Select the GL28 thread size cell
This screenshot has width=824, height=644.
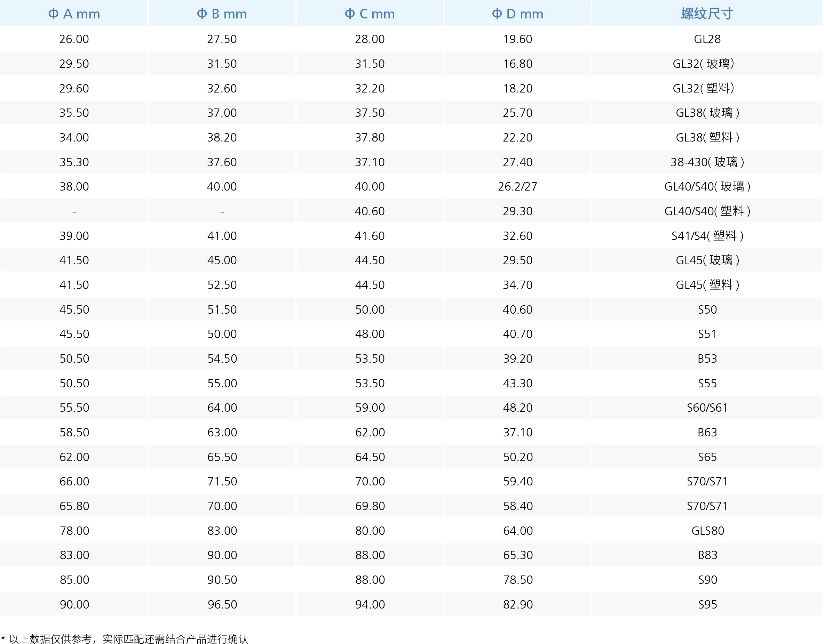click(x=707, y=39)
